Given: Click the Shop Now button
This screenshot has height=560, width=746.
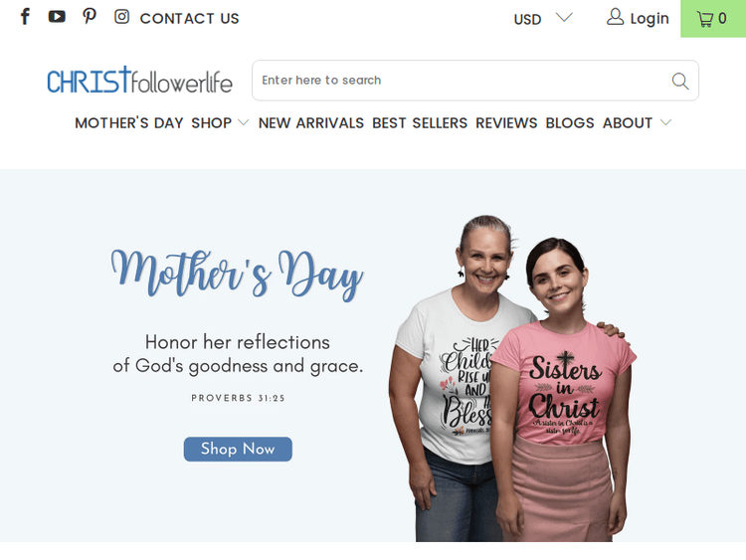Looking at the screenshot, I should 238,450.
